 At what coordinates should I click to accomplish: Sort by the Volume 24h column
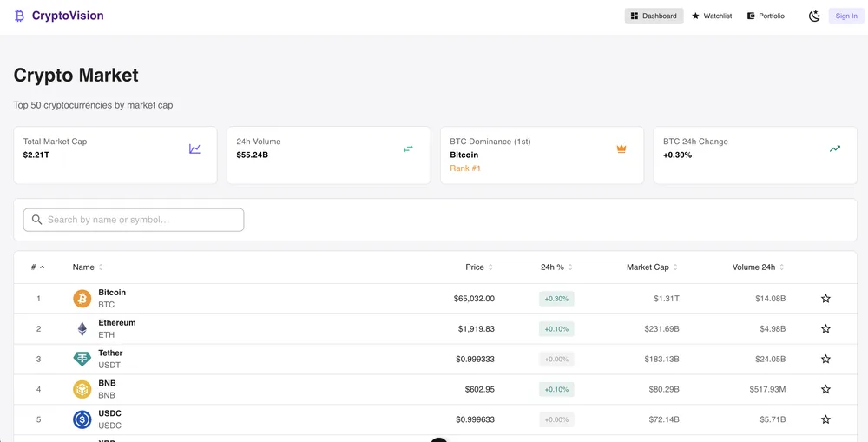758,267
